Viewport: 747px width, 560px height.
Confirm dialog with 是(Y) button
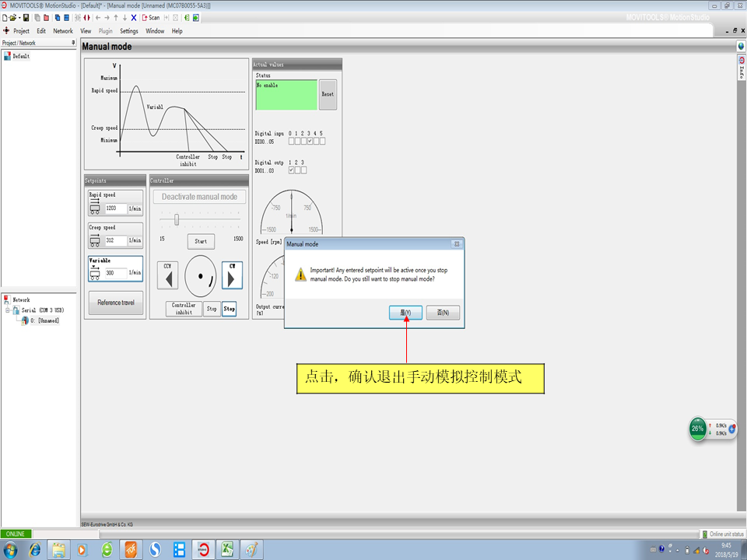click(405, 313)
